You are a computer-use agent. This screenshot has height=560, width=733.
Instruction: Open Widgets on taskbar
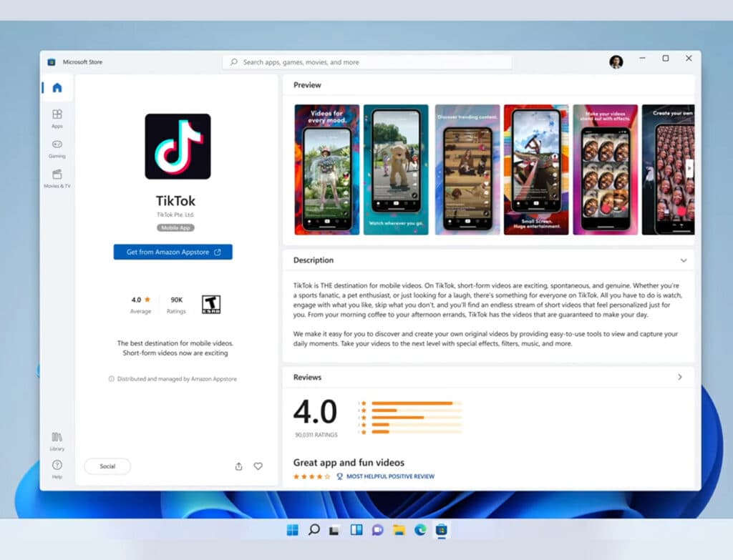click(356, 530)
